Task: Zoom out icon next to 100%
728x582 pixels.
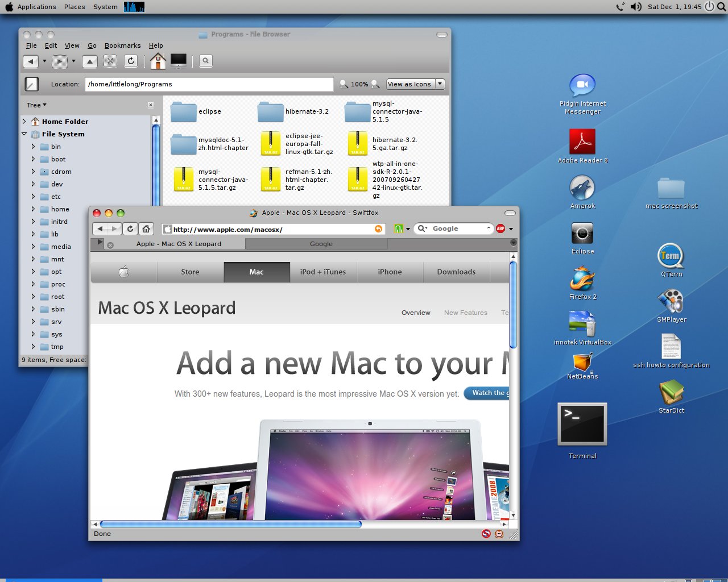Action: 344,84
